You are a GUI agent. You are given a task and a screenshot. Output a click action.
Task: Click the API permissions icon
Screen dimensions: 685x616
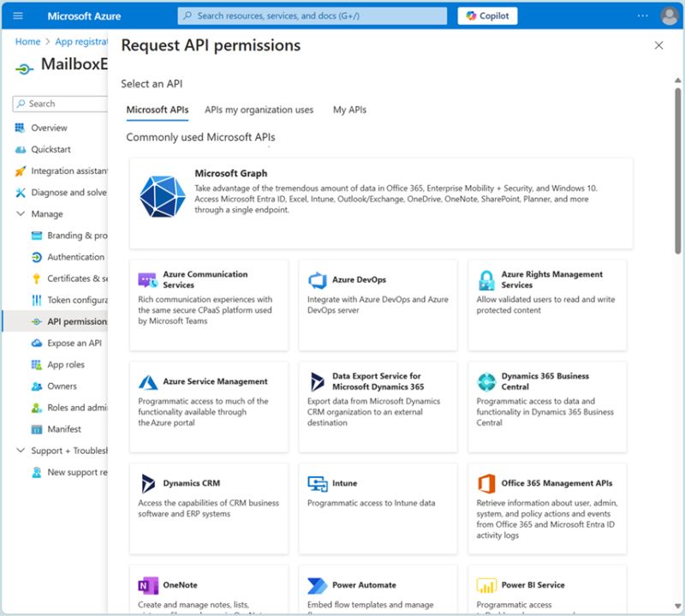click(x=37, y=321)
